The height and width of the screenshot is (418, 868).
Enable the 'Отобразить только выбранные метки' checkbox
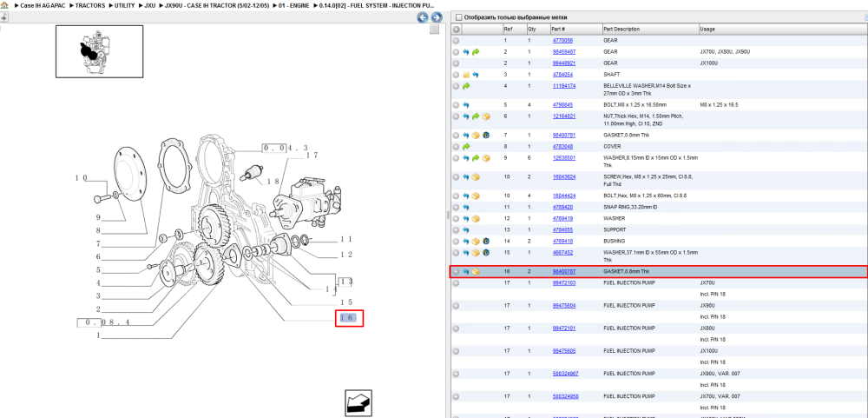[x=457, y=17]
